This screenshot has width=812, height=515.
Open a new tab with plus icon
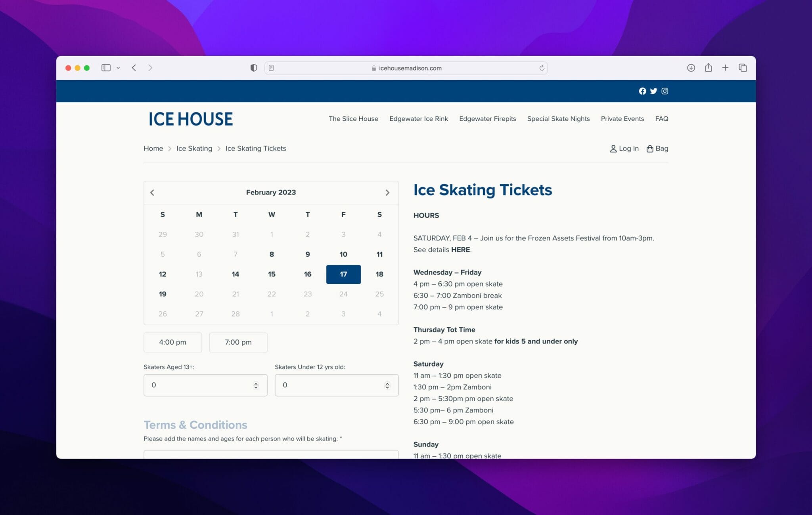[x=725, y=68]
